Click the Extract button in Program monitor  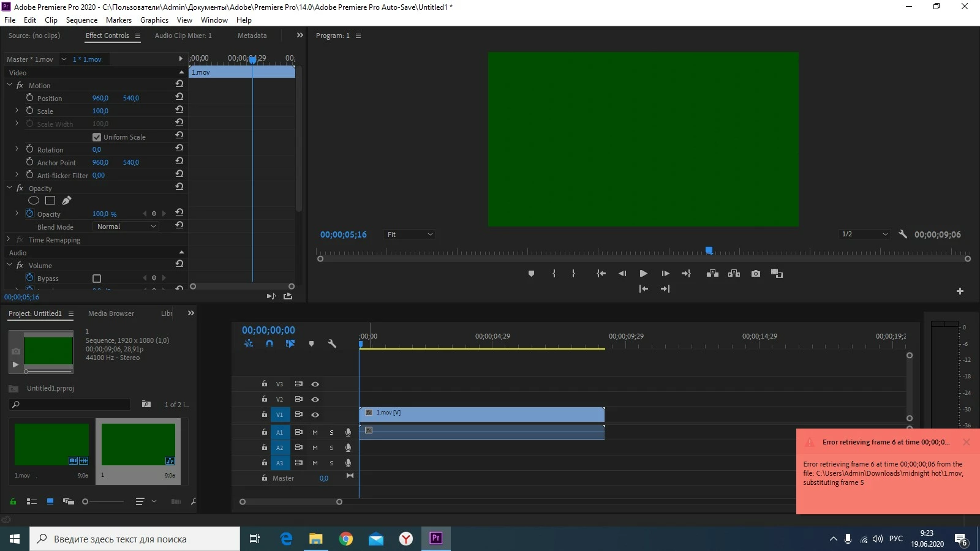click(734, 274)
